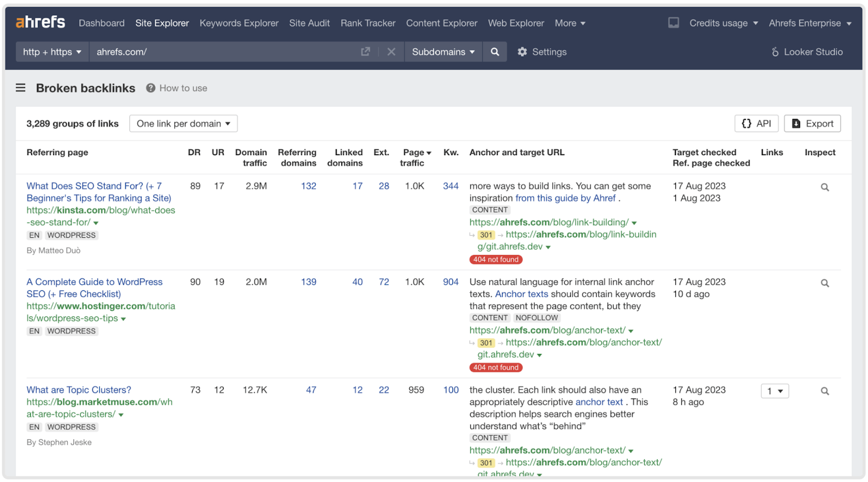Screen dimensions: 868x482
Task: Click How to use link
Action: 183,88
